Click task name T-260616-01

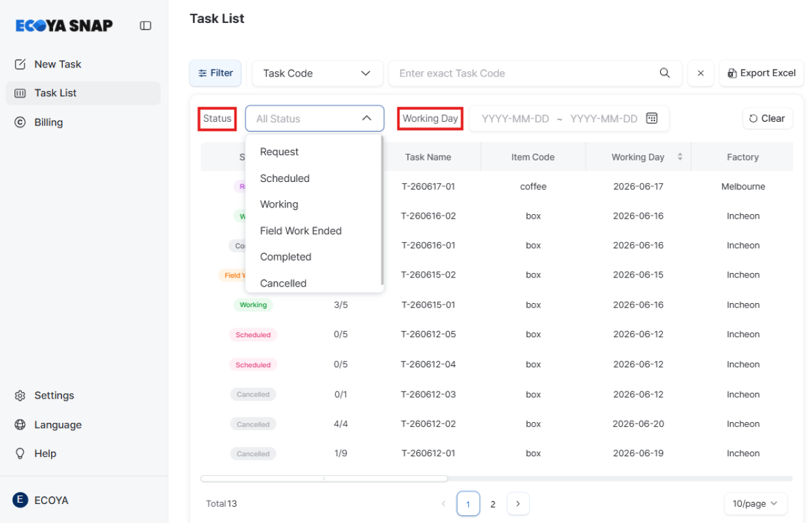click(428, 245)
